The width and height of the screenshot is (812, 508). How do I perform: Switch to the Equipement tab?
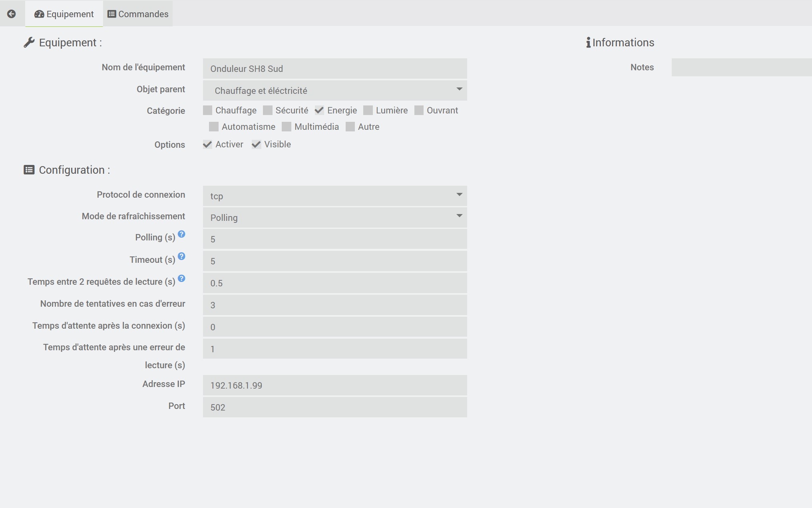tap(64, 14)
